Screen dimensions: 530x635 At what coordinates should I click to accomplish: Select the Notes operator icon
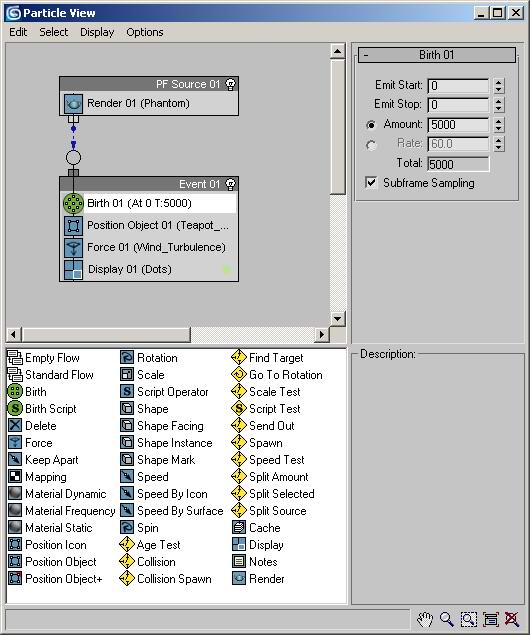(x=239, y=562)
